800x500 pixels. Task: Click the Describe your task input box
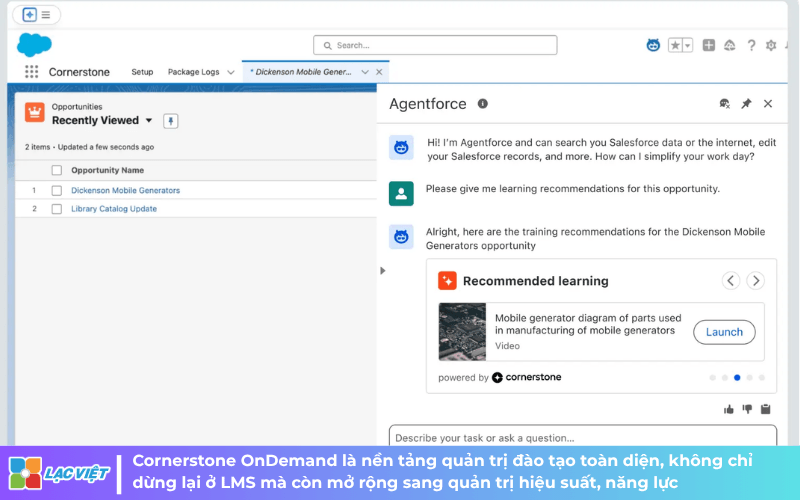(x=583, y=437)
